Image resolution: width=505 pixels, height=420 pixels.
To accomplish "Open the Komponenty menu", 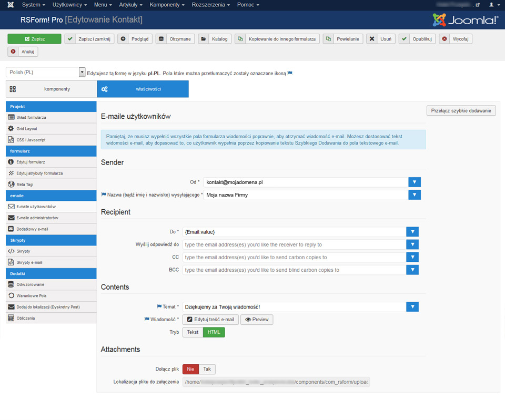I will 167,5.
